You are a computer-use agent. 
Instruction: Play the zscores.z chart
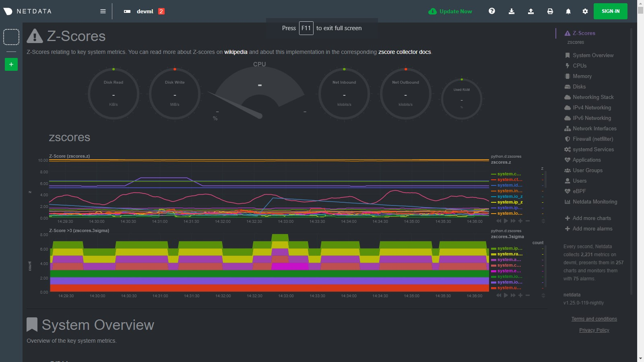[506, 221]
